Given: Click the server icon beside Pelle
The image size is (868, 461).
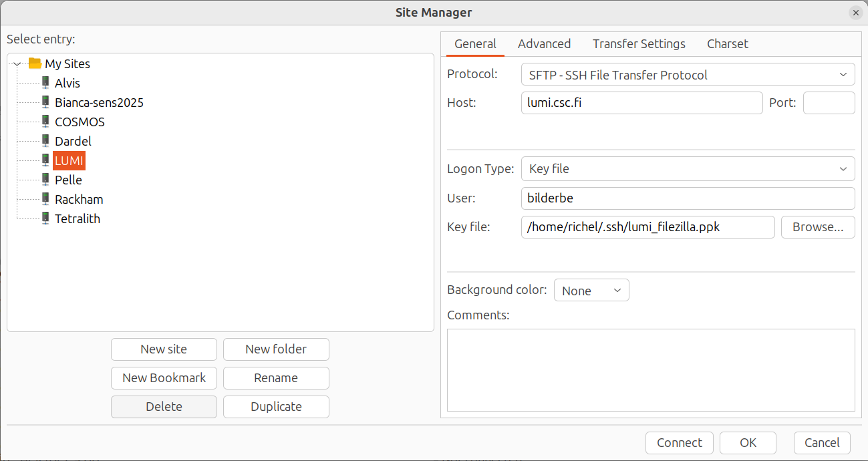Looking at the screenshot, I should (x=45, y=180).
